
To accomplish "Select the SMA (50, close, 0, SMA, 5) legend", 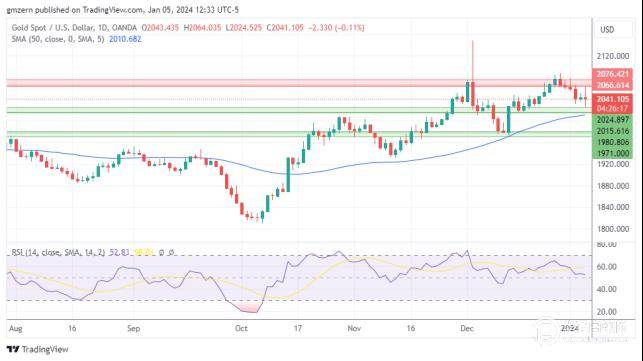I will click(58, 39).
